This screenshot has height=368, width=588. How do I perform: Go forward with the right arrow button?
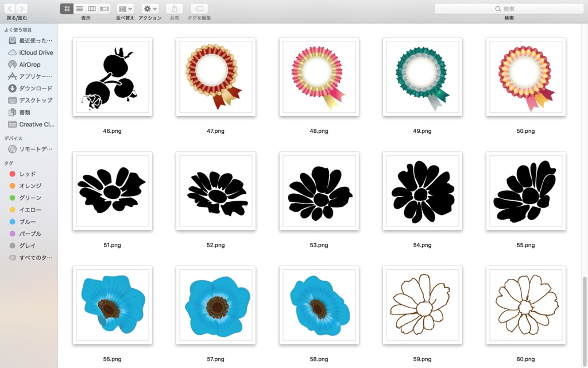(22, 9)
